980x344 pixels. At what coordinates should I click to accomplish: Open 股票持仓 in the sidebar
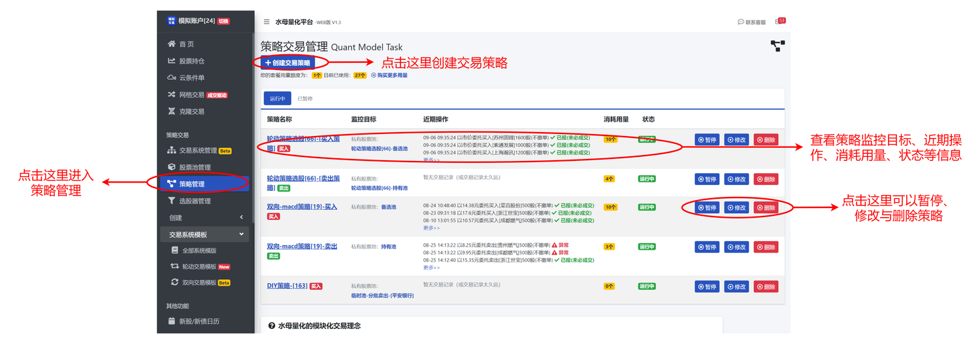(x=191, y=61)
